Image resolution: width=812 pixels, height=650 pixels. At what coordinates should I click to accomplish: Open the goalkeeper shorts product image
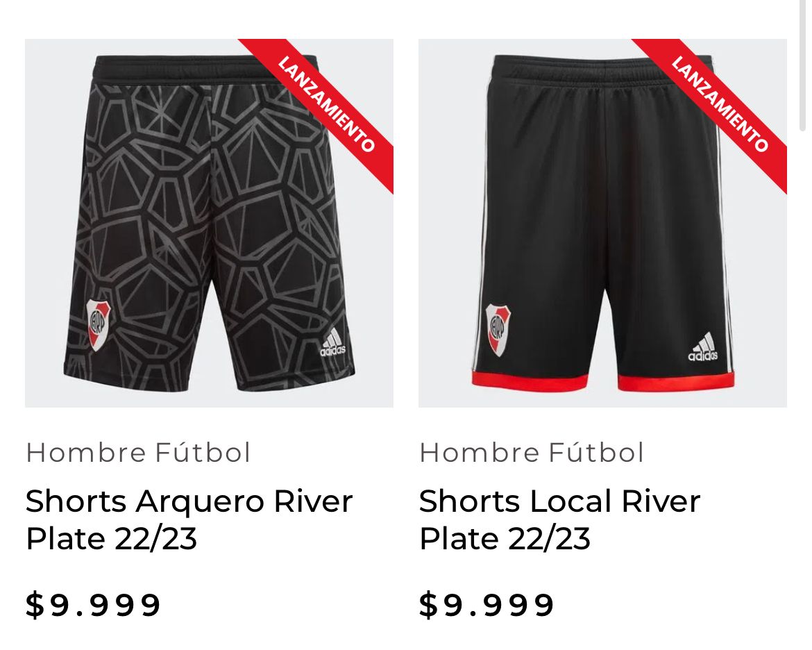[x=209, y=223]
